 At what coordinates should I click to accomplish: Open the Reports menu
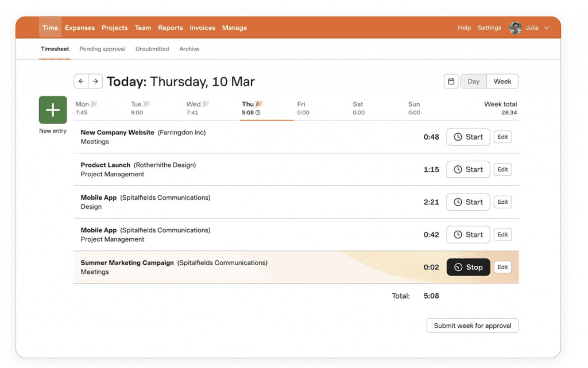171,28
